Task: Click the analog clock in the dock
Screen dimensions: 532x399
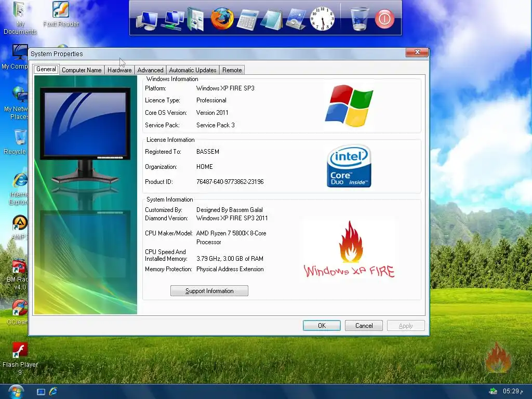Action: [x=322, y=19]
